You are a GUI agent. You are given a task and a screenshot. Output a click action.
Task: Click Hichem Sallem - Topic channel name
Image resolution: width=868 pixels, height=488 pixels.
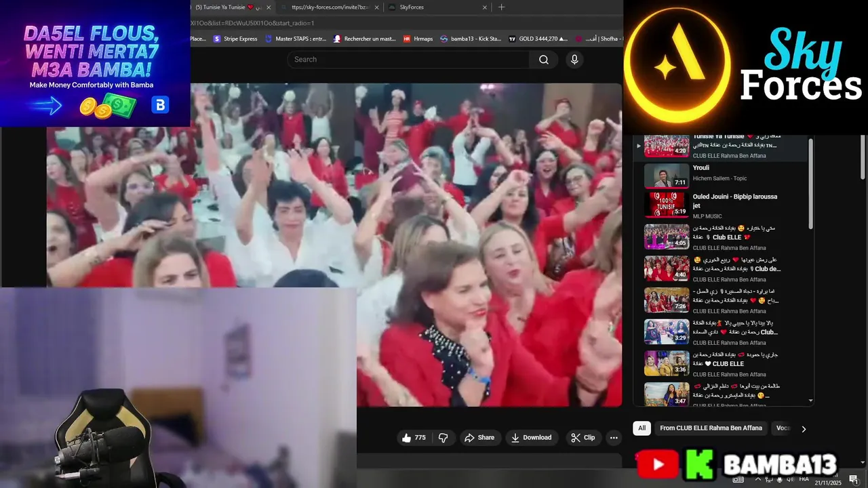tap(719, 178)
